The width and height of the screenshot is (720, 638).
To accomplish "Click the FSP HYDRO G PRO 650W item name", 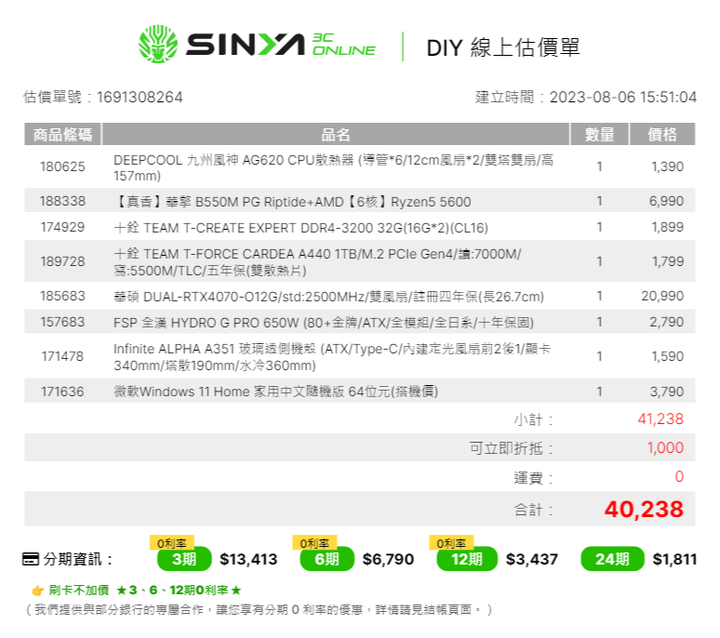I will [324, 323].
